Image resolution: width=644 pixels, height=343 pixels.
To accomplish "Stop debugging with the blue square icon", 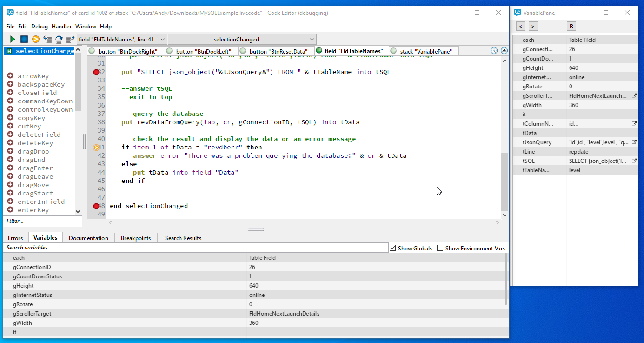I will (x=24, y=40).
